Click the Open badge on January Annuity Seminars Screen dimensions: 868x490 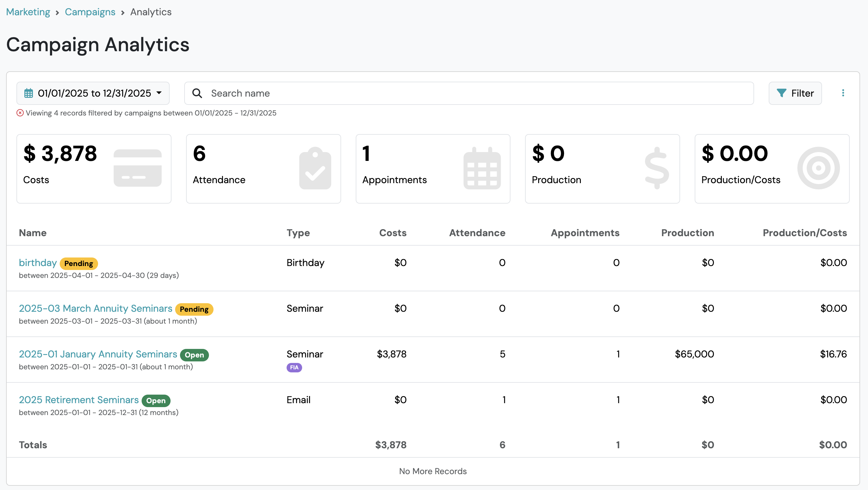(194, 355)
